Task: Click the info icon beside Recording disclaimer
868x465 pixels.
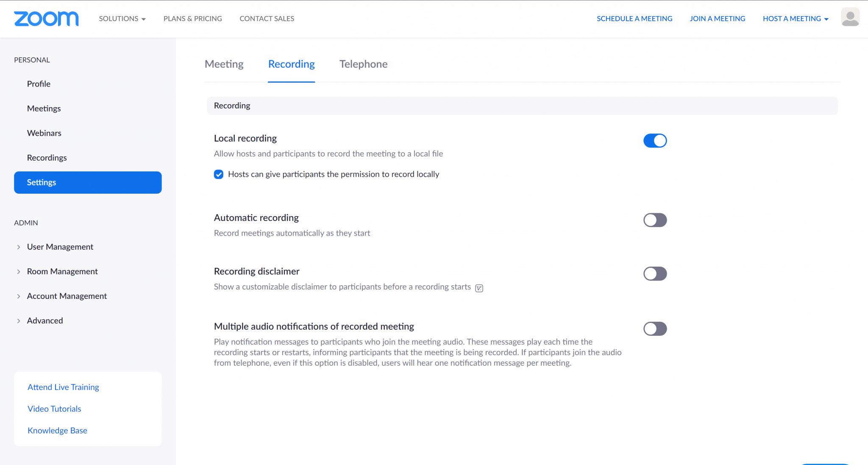Action: [479, 288]
